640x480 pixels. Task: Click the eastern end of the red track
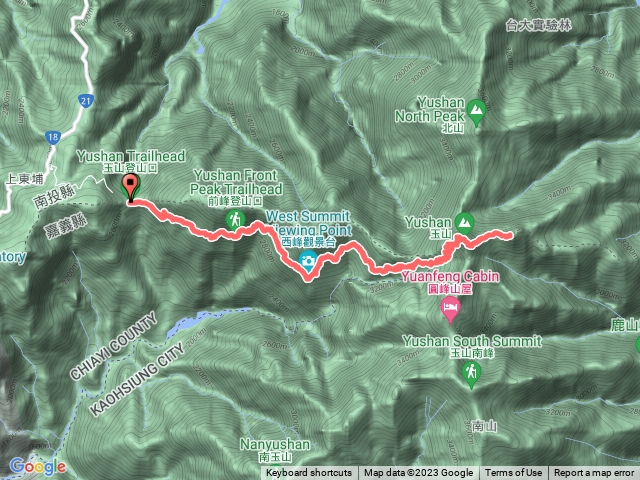click(x=509, y=235)
